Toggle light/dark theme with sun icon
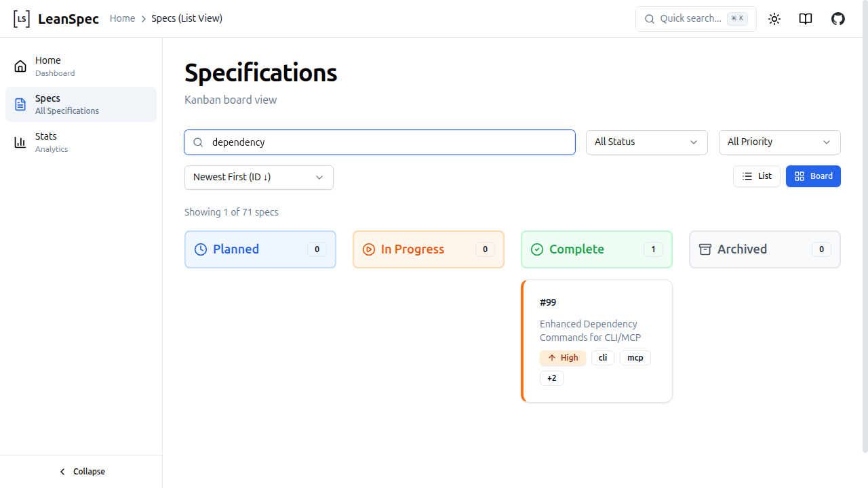Image resolution: width=868 pixels, height=488 pixels. [774, 18]
